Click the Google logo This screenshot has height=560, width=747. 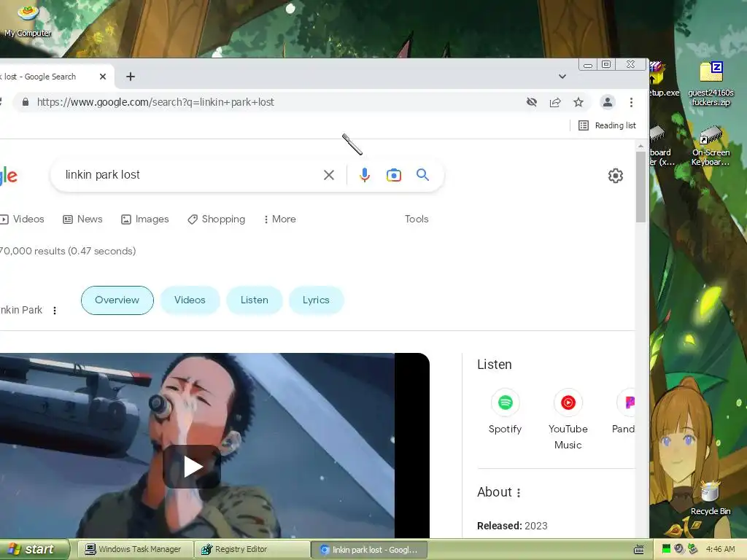8,176
